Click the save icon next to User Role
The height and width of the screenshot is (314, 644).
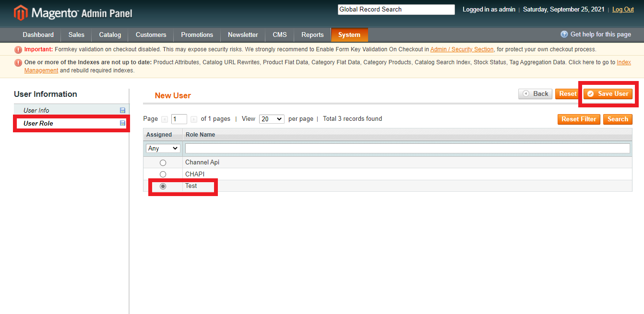pyautogui.click(x=122, y=123)
